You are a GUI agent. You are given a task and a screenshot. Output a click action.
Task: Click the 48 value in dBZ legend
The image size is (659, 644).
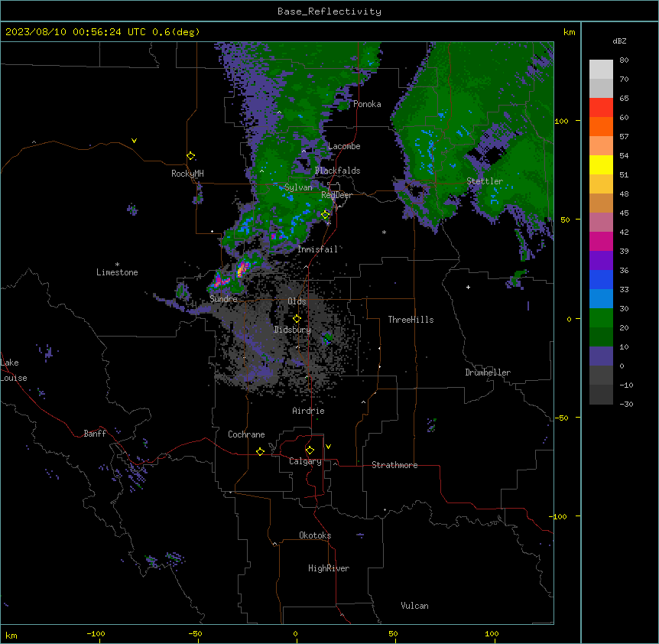click(x=624, y=194)
